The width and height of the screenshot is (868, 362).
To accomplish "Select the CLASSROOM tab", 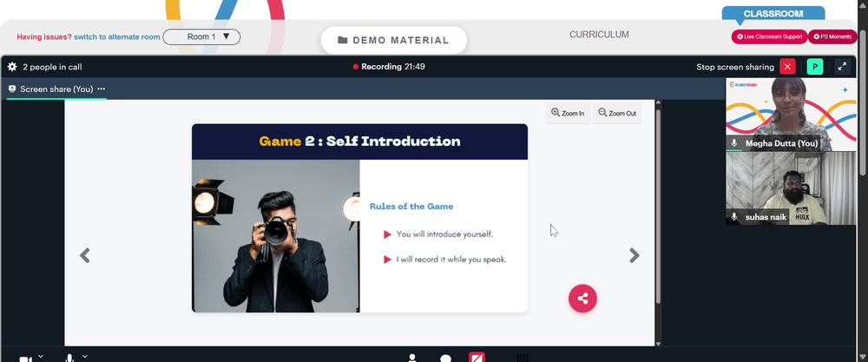I will (773, 13).
